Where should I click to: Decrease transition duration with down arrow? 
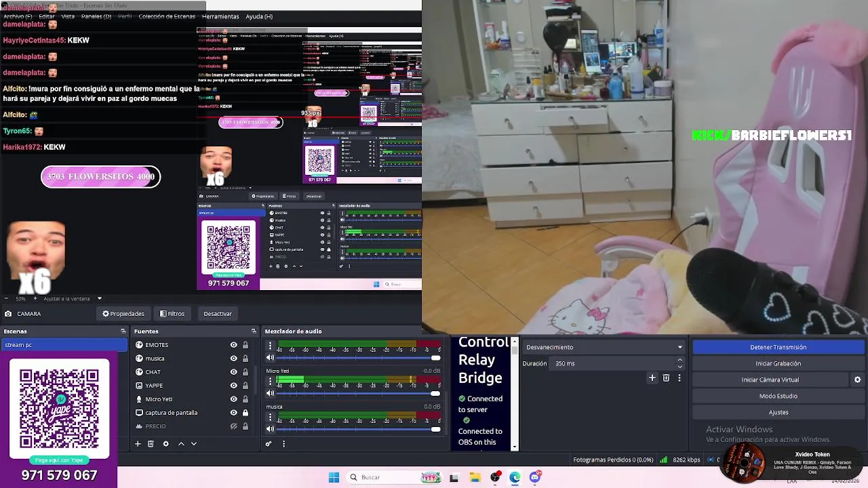tap(680, 367)
